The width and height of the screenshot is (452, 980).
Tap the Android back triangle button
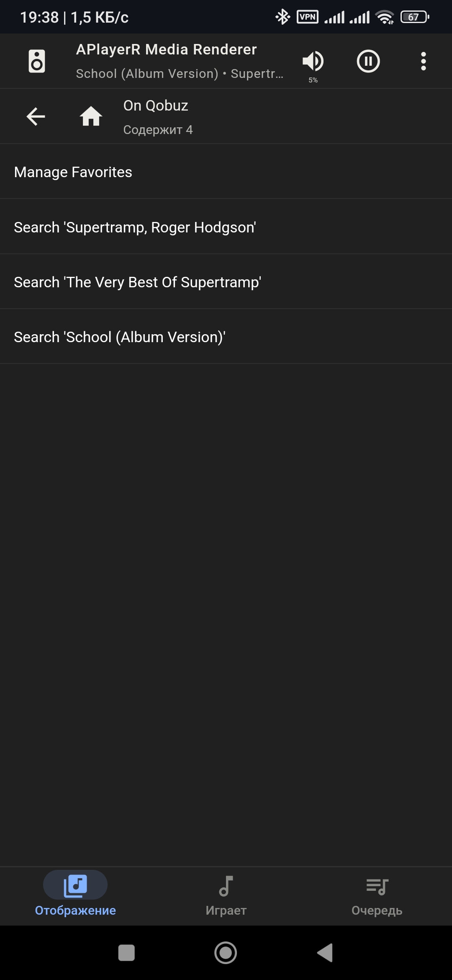pyautogui.click(x=325, y=953)
